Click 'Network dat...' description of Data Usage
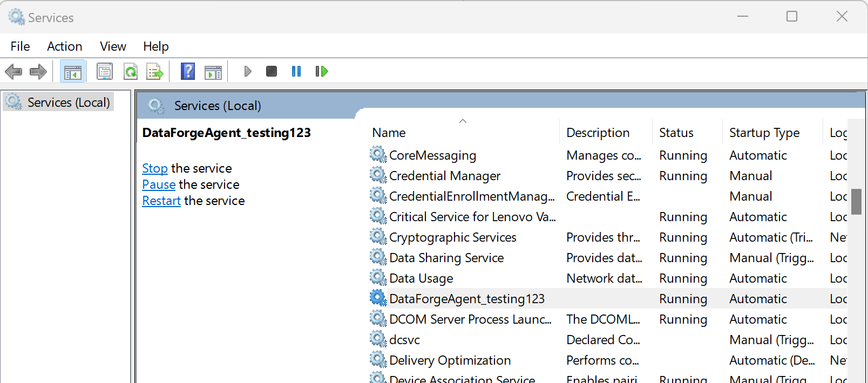Viewport: 868px width, 383px height. coord(604,278)
